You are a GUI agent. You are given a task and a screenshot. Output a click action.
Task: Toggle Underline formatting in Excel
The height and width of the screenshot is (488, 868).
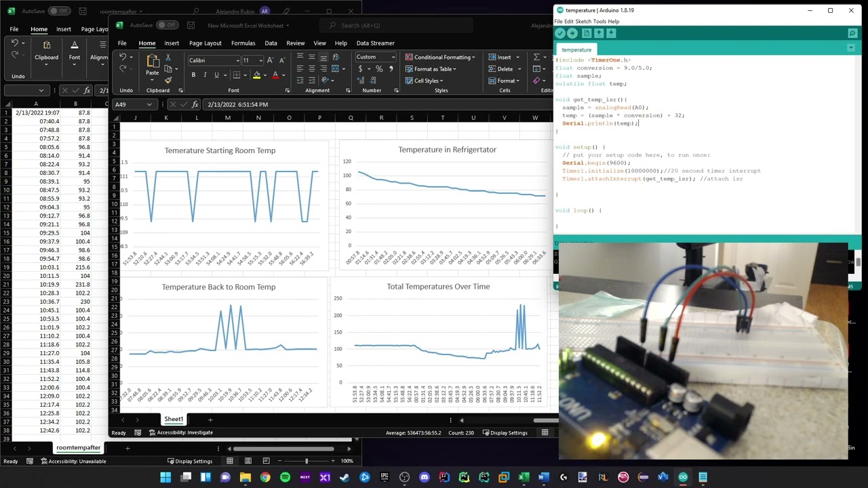[x=216, y=75]
